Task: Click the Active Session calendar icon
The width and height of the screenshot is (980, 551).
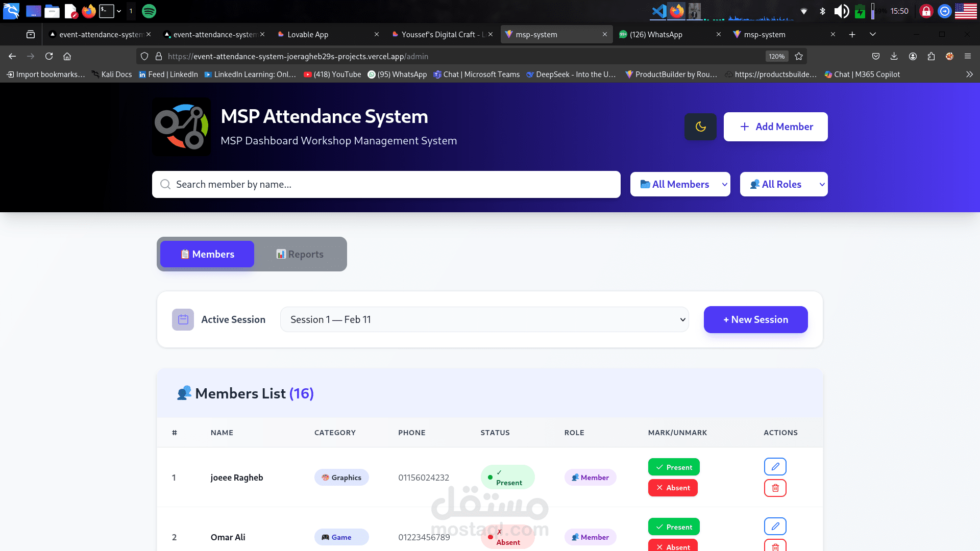Action: point(183,320)
